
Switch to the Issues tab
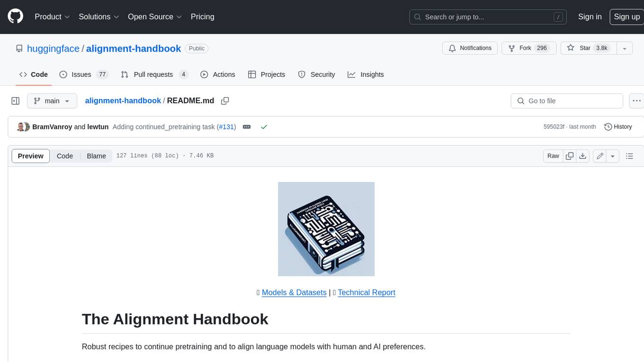84,74
